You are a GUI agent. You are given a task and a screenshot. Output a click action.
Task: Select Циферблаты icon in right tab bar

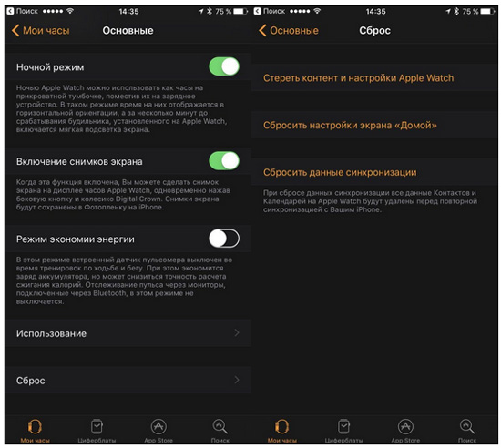tap(343, 426)
